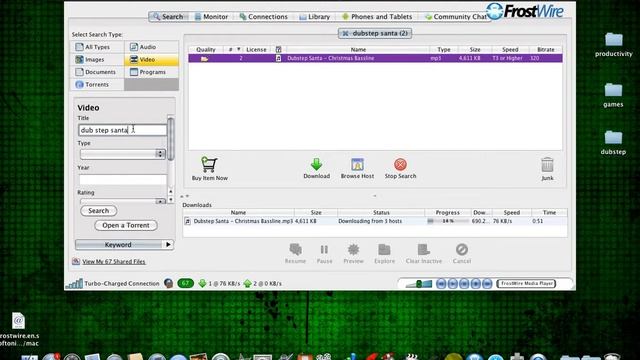Switch to the Monitor tab
Image resolution: width=640 pixels, height=360 pixels.
click(211, 17)
